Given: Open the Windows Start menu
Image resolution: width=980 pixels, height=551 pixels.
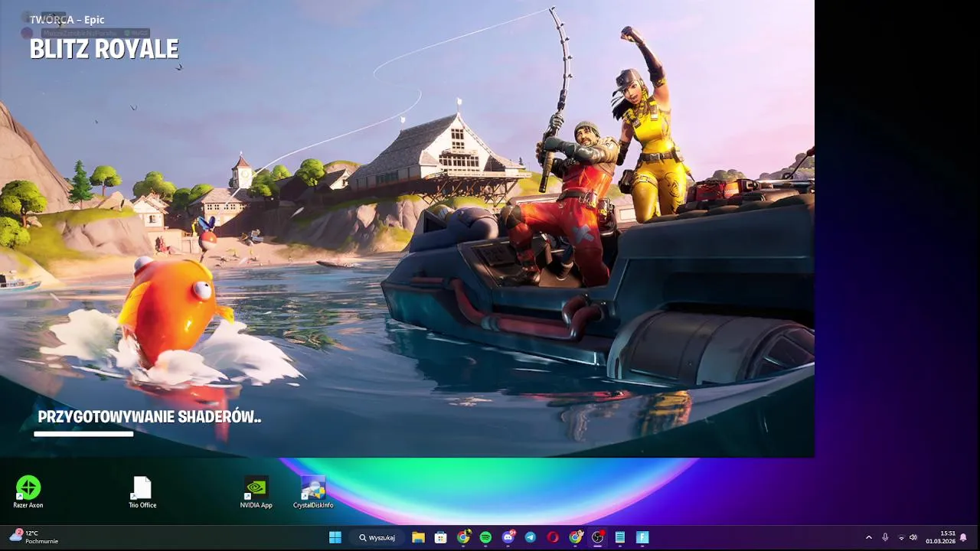Looking at the screenshot, I should (335, 537).
